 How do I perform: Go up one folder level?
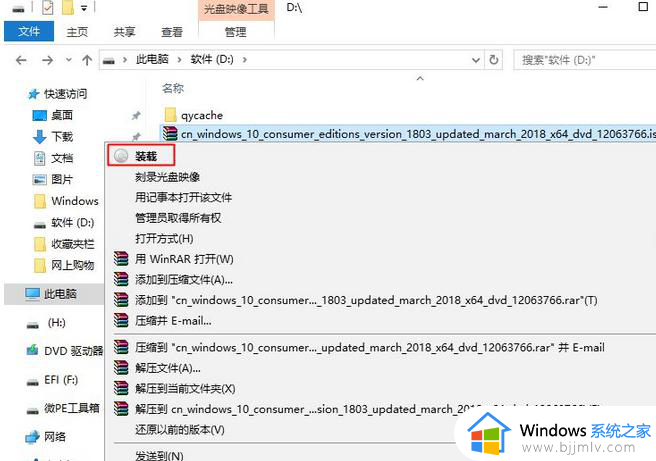[87, 60]
